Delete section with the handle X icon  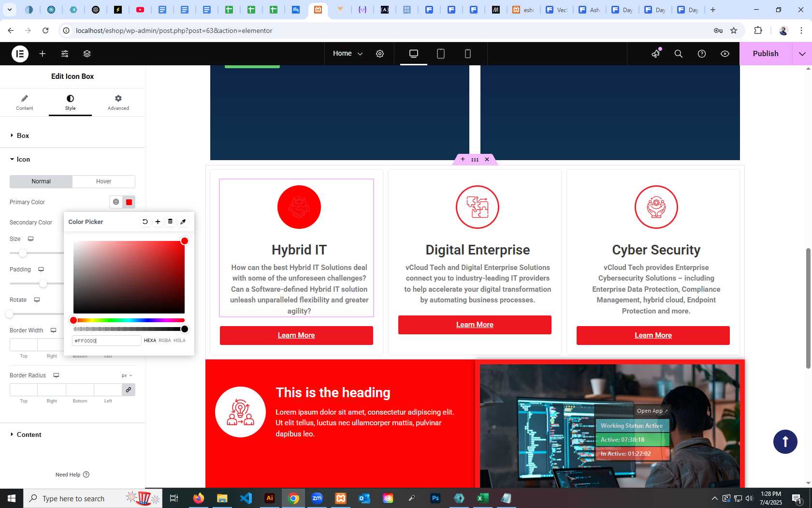pyautogui.click(x=487, y=159)
